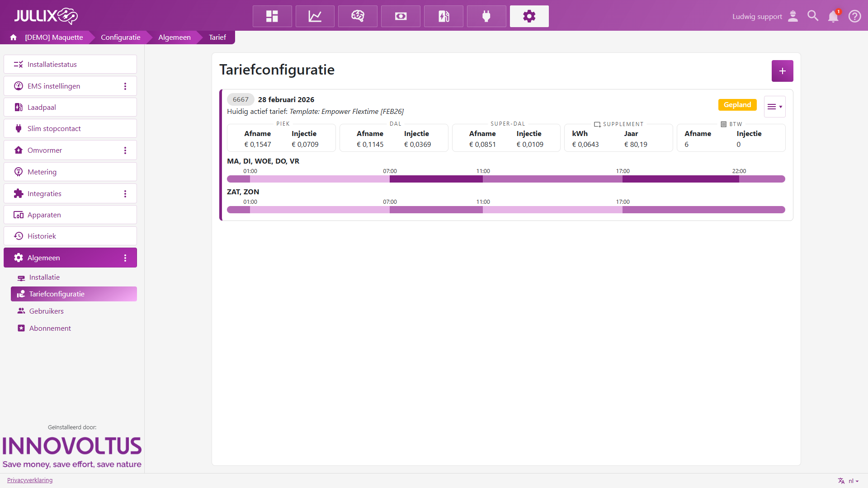Select Gebruikers in the Algemeen submenu
The height and width of the screenshot is (488, 868).
point(46,311)
